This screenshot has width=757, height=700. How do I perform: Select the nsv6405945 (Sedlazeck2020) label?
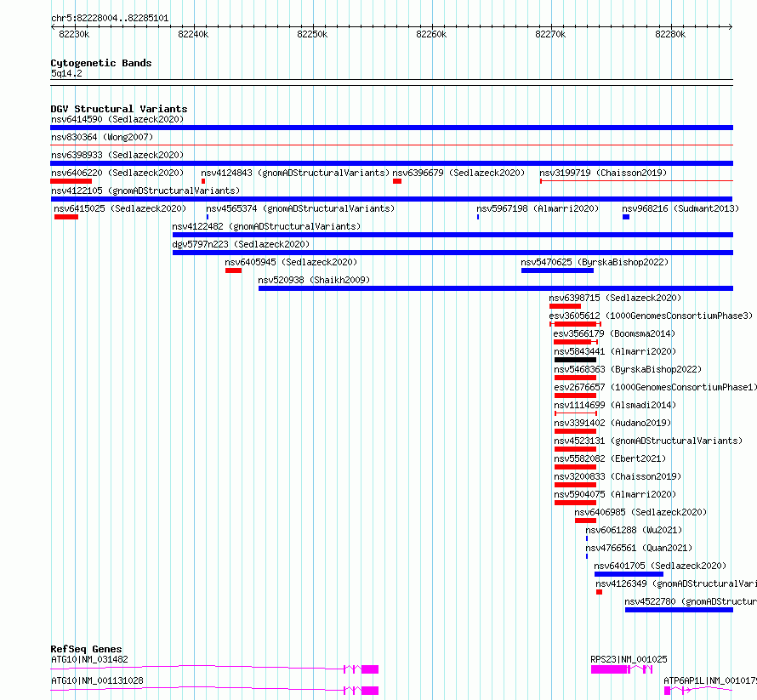tap(291, 262)
